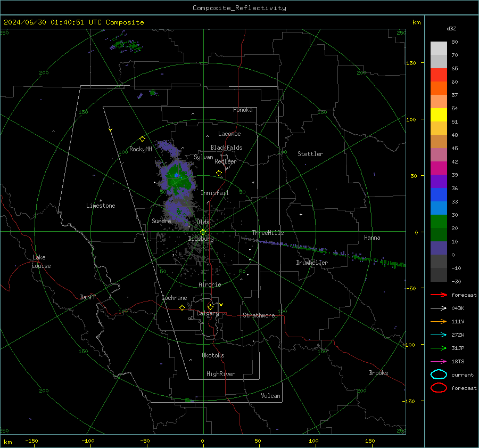
Task: Click the Sundre label
Action: [x=161, y=221]
